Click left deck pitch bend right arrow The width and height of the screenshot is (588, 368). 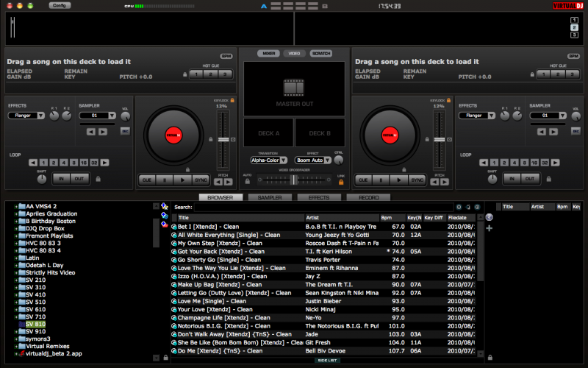pyautogui.click(x=229, y=182)
